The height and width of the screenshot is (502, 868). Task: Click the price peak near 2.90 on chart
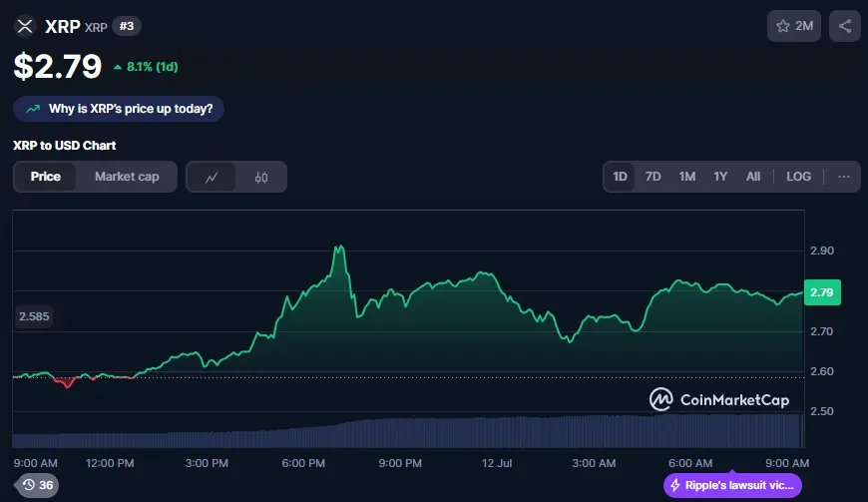(340, 248)
